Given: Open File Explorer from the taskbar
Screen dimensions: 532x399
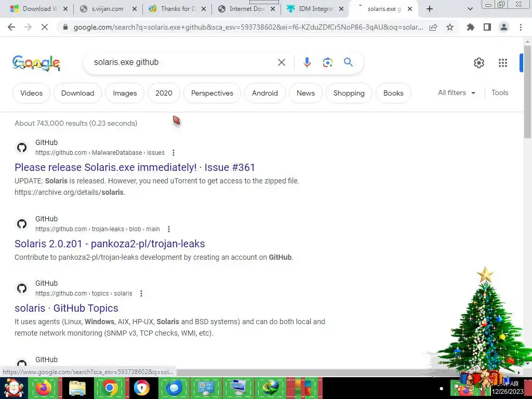Looking at the screenshot, I should click(x=77, y=388).
